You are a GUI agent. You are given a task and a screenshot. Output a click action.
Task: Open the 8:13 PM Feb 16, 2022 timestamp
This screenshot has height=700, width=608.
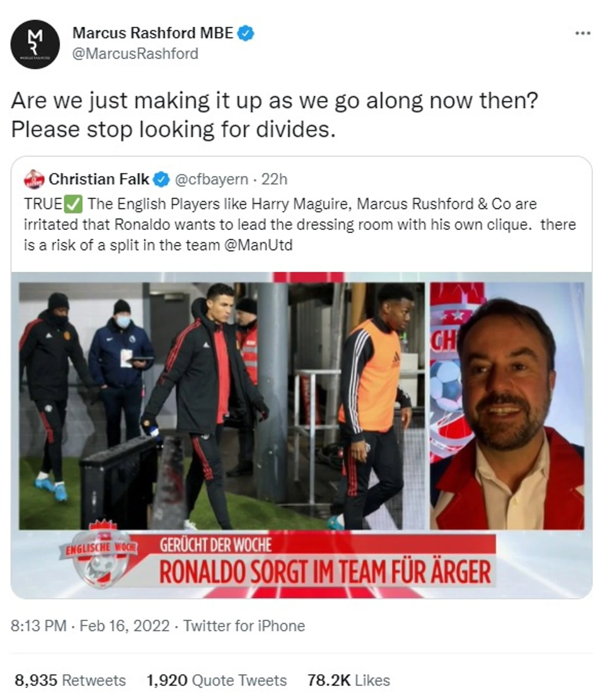point(90,626)
